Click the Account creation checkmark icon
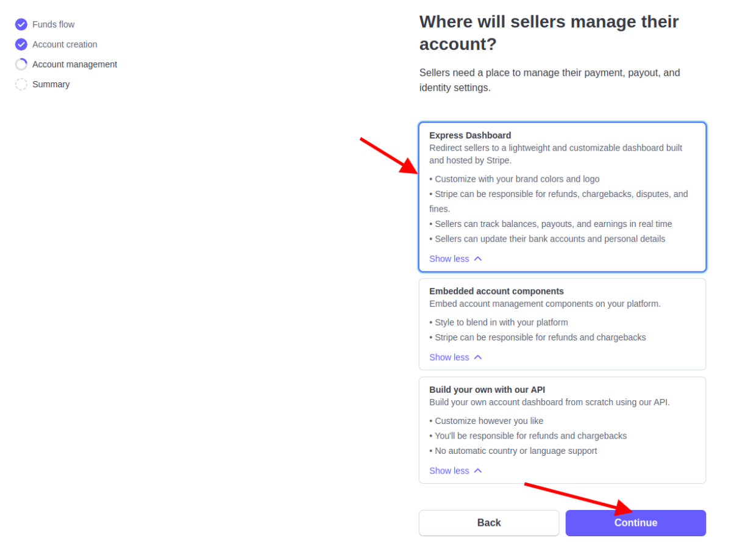The width and height of the screenshot is (756, 560). tap(21, 45)
